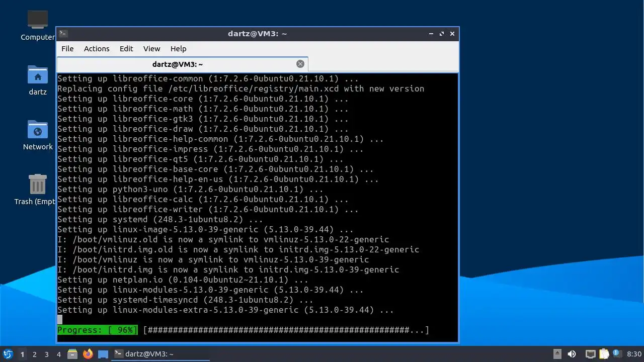Minimize the terminal window
644x362 pixels.
(431, 34)
